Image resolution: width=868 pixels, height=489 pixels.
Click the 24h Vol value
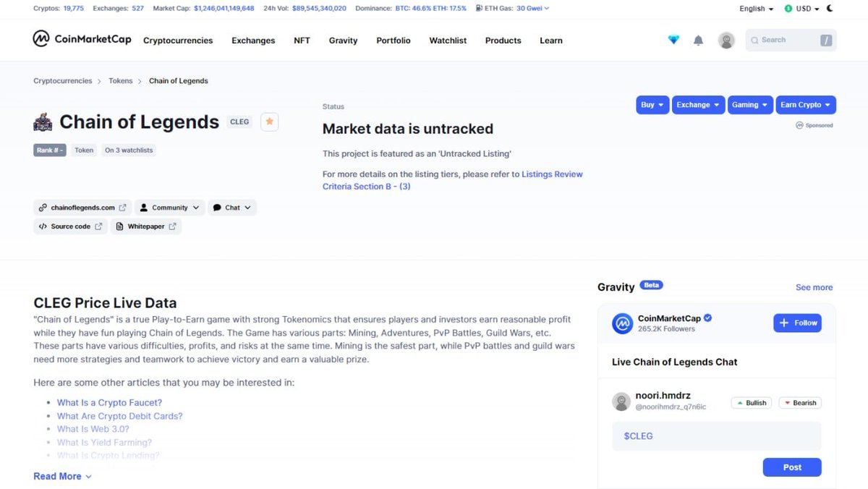[319, 9]
